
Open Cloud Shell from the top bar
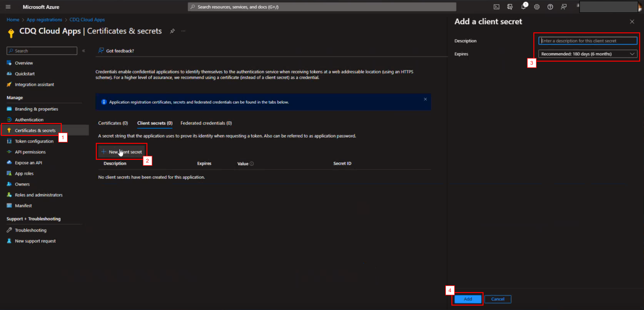496,7
